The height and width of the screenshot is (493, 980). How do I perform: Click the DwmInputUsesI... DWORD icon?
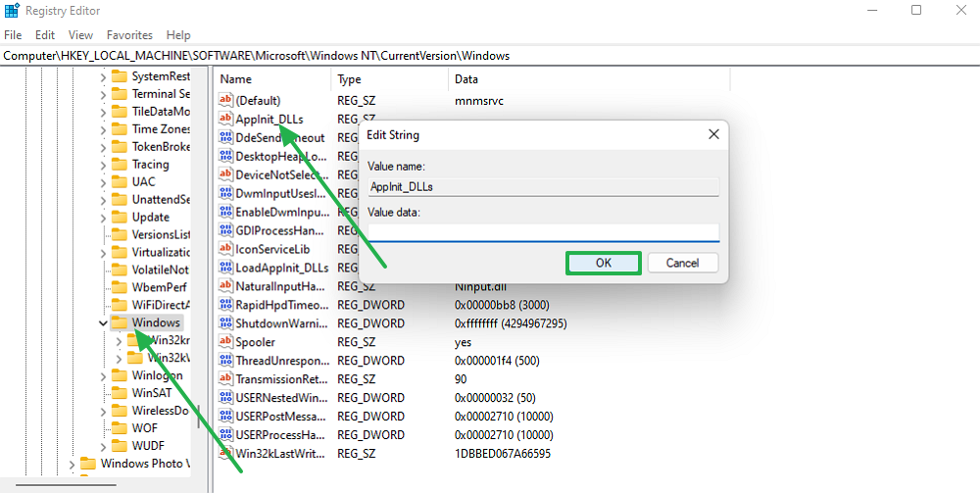click(225, 193)
